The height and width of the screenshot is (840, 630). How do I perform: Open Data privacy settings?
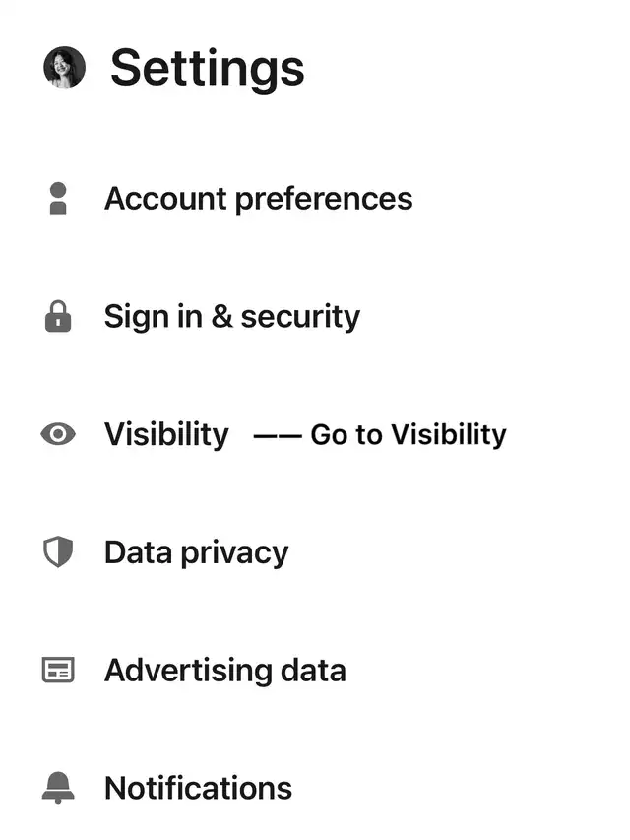(x=197, y=552)
